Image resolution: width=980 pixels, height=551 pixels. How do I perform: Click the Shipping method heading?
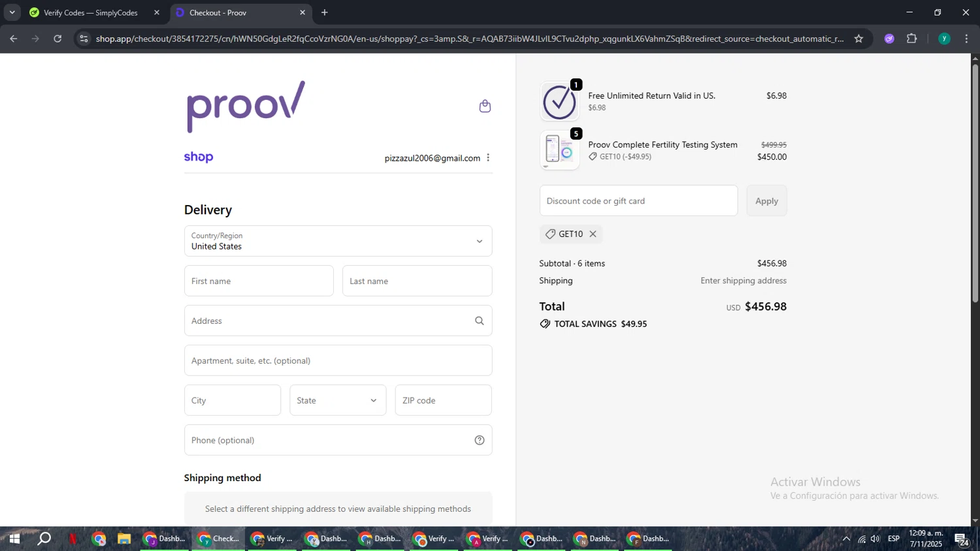coord(222,478)
